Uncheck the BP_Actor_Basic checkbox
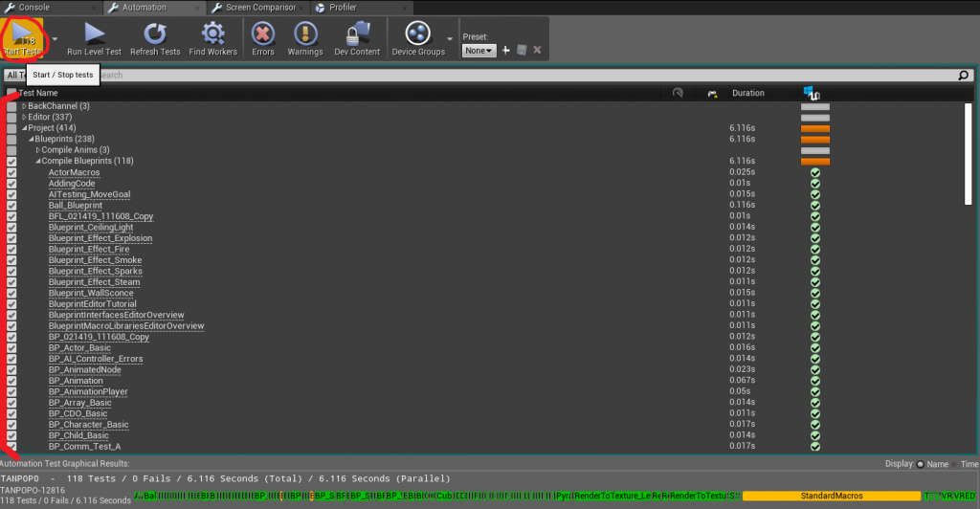 11,348
